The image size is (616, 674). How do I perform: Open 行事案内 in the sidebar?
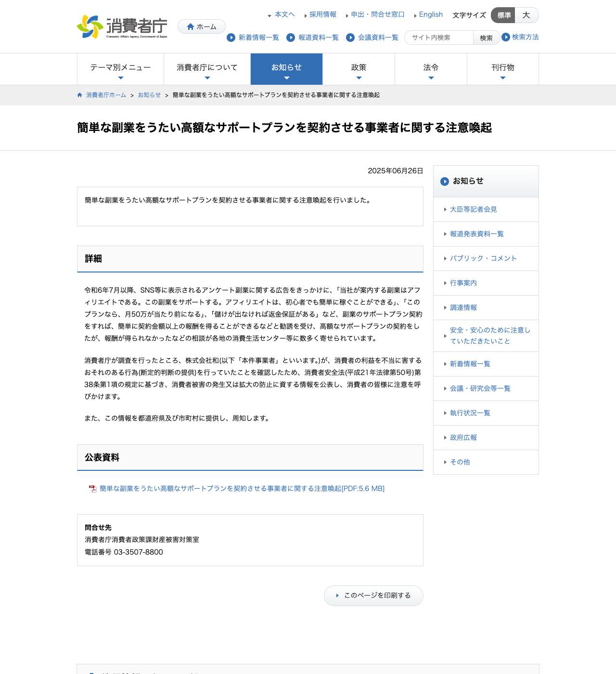tap(486, 283)
